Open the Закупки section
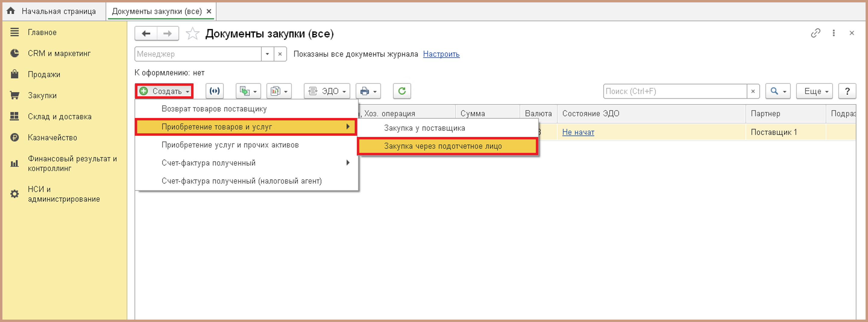868x322 pixels. click(x=42, y=96)
